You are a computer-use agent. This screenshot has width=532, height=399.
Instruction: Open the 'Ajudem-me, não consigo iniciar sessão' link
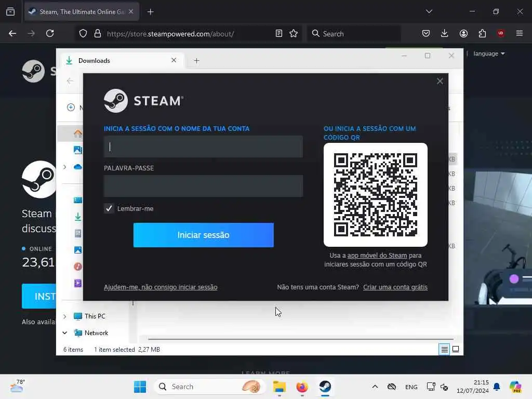[161, 287]
